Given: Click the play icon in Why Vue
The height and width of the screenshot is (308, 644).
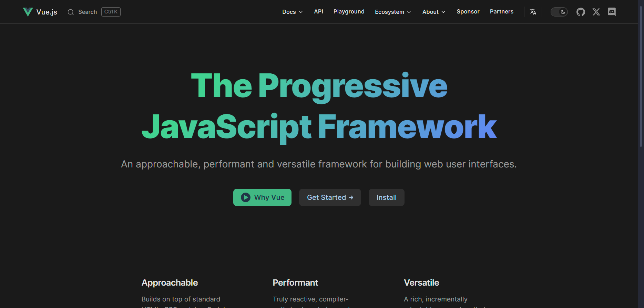Looking at the screenshot, I should click(245, 197).
